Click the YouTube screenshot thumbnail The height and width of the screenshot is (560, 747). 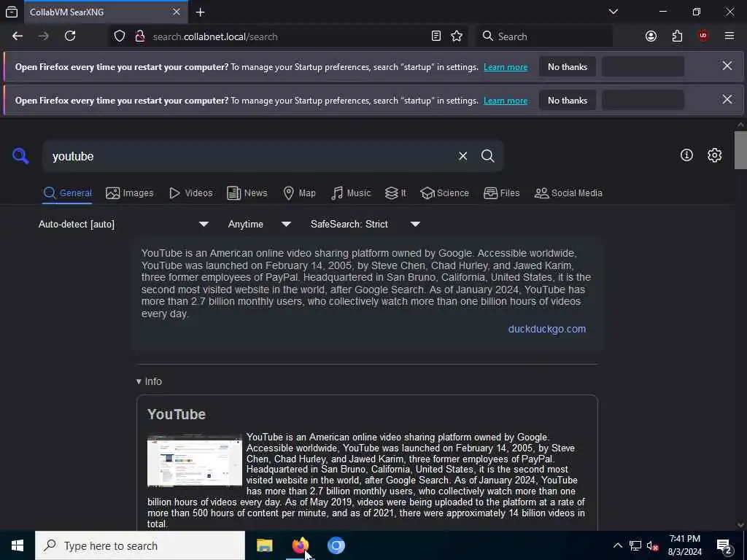coord(194,461)
